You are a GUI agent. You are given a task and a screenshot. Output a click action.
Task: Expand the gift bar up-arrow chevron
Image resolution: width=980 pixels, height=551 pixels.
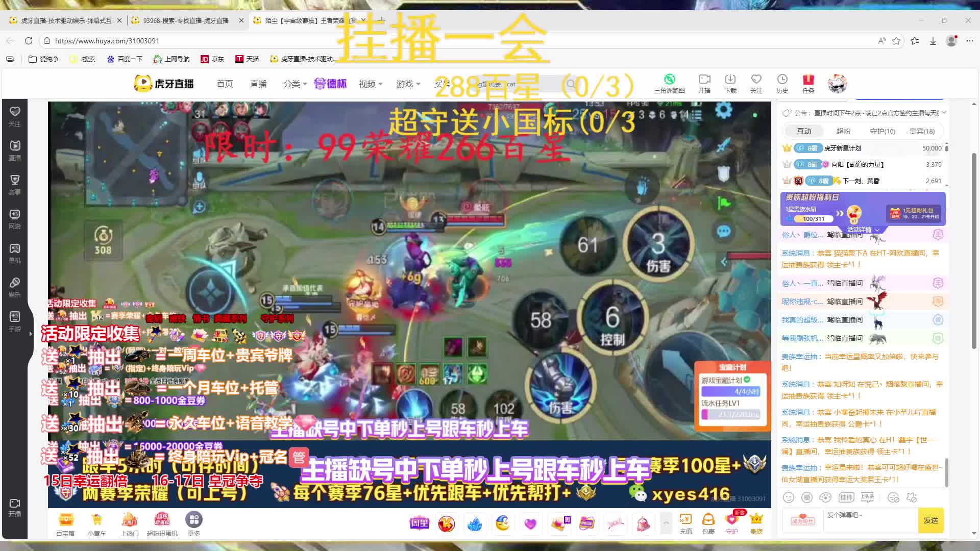[x=666, y=522]
